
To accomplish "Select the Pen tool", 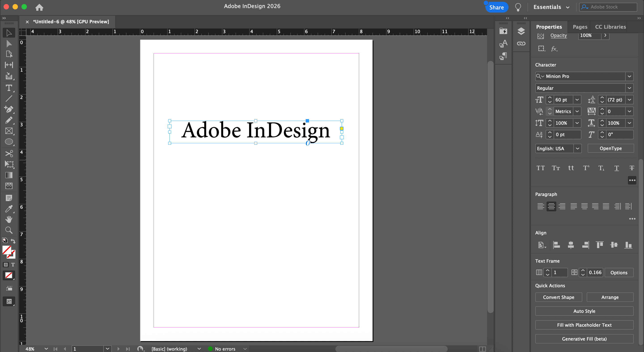I will [x=9, y=109].
